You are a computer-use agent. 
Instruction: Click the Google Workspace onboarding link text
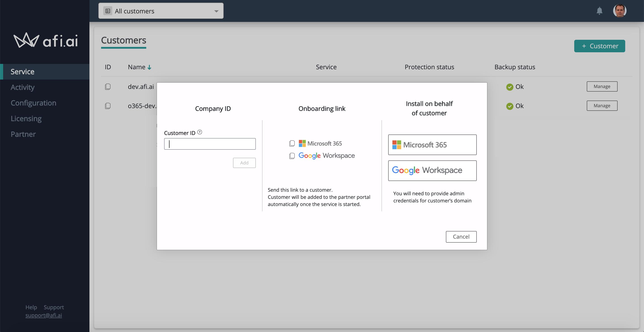(326, 156)
